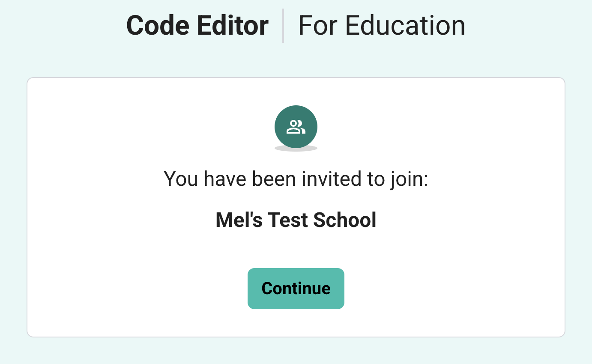This screenshot has width=592, height=364.
Task: Click the invitation message text
Action: [x=296, y=179]
